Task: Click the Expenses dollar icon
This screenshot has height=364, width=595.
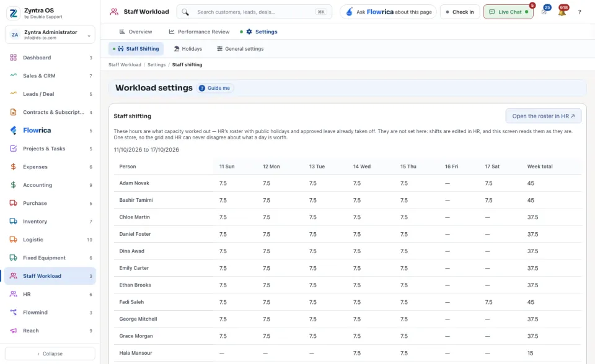Action: point(13,167)
